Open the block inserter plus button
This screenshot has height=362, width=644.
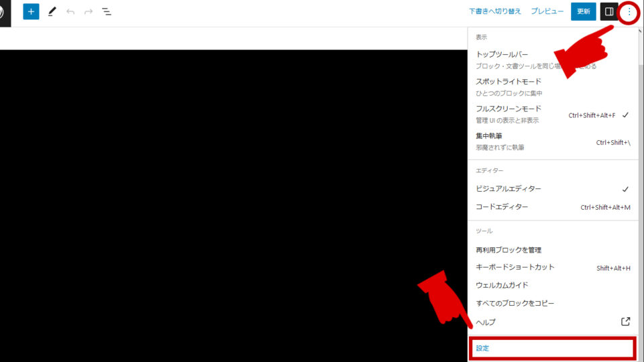[31, 12]
